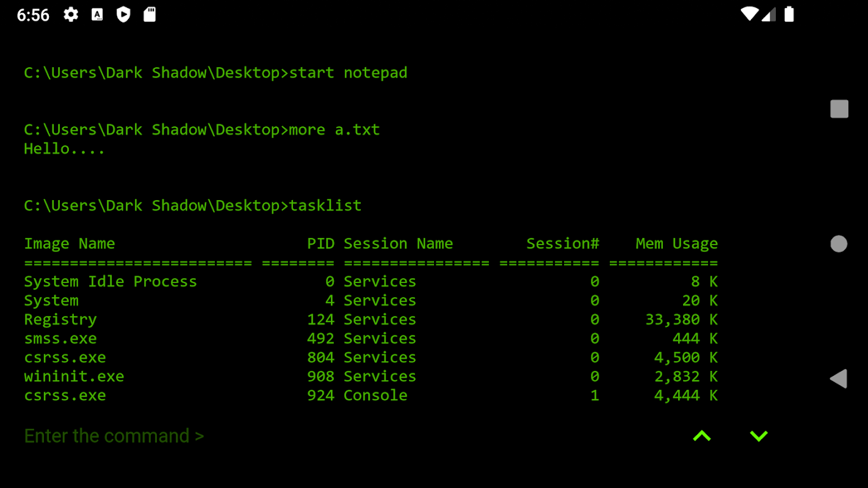Select the 'System Idle Process' row
Screen dimensions: 868x488
[110, 281]
